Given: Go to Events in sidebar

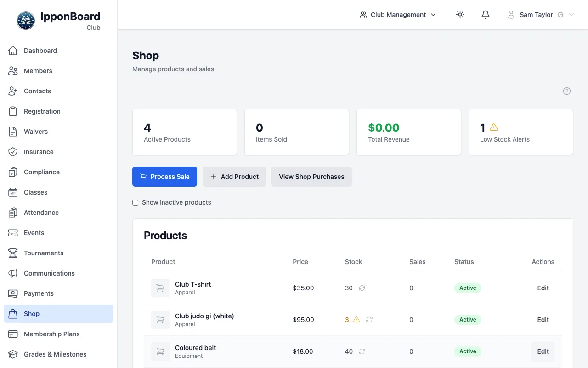Looking at the screenshot, I should pyautogui.click(x=58, y=233).
